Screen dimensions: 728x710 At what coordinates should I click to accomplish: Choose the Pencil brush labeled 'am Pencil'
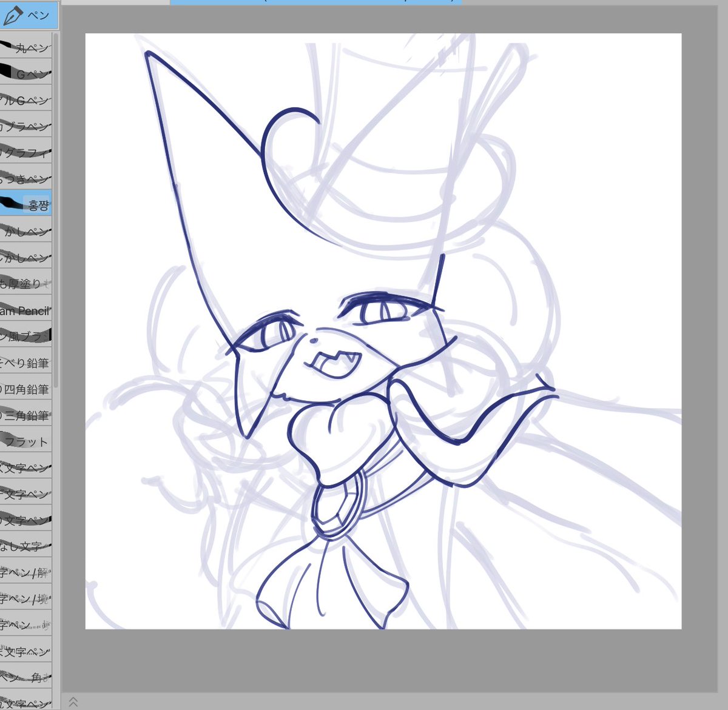tap(25, 310)
